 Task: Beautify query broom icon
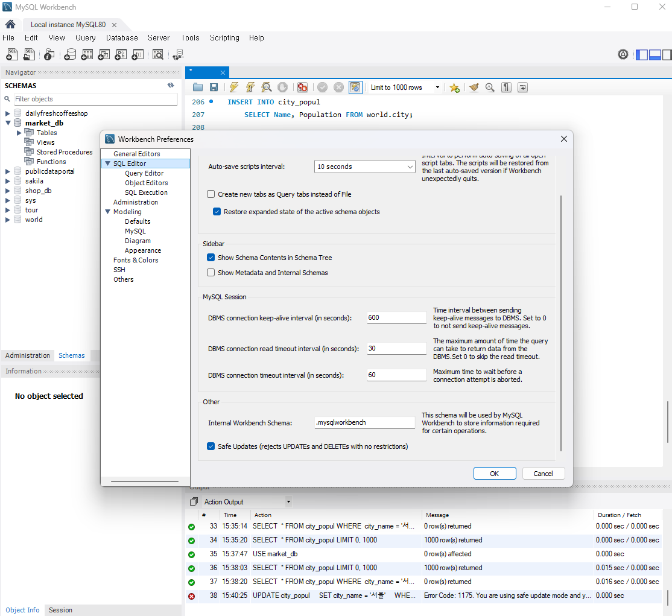tap(474, 87)
